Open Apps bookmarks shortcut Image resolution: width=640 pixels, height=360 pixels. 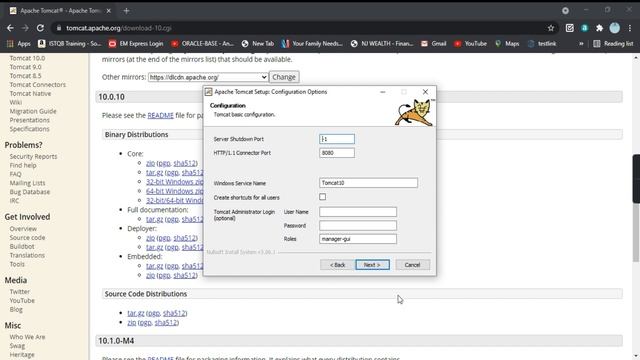pyautogui.click(x=18, y=44)
